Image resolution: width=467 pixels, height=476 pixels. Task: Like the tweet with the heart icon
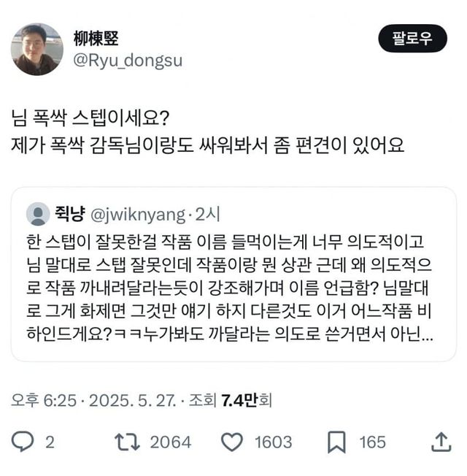pos(231,442)
